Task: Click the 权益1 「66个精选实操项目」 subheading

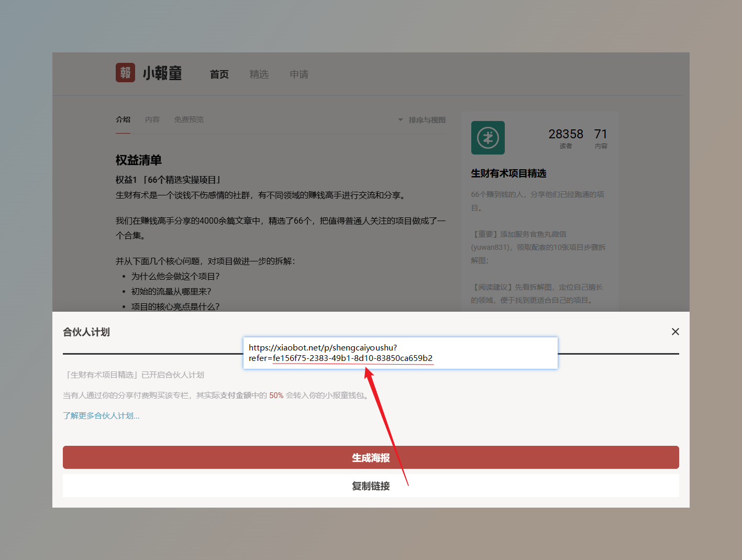Action: (168, 180)
